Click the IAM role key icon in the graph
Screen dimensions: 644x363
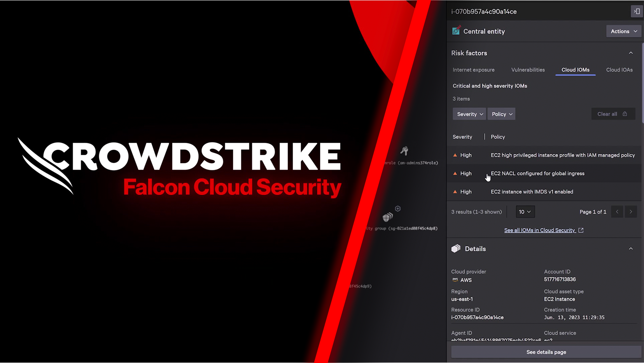pos(404,151)
